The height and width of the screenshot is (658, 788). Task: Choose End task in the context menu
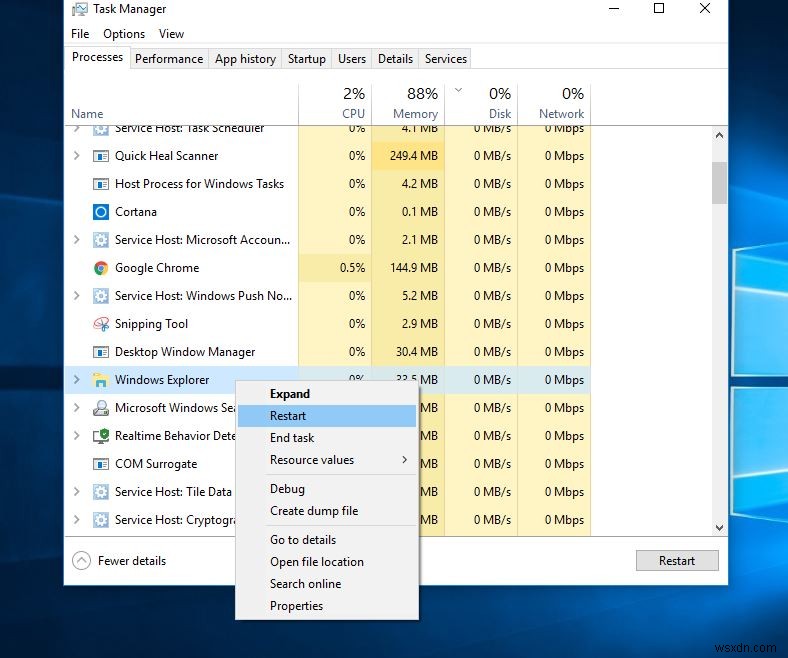coord(327,438)
